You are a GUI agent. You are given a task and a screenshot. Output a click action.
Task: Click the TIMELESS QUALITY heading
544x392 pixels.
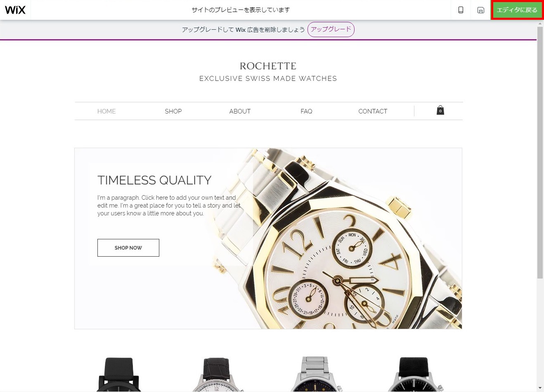154,180
